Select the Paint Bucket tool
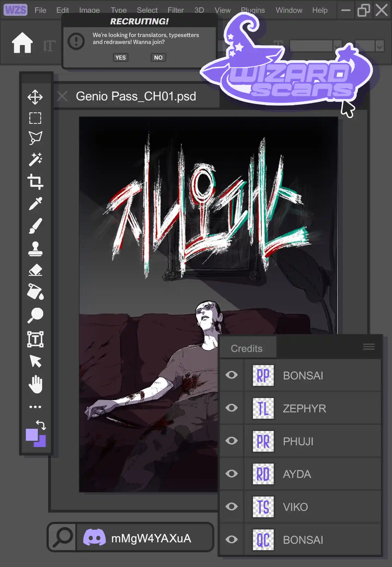 click(35, 292)
